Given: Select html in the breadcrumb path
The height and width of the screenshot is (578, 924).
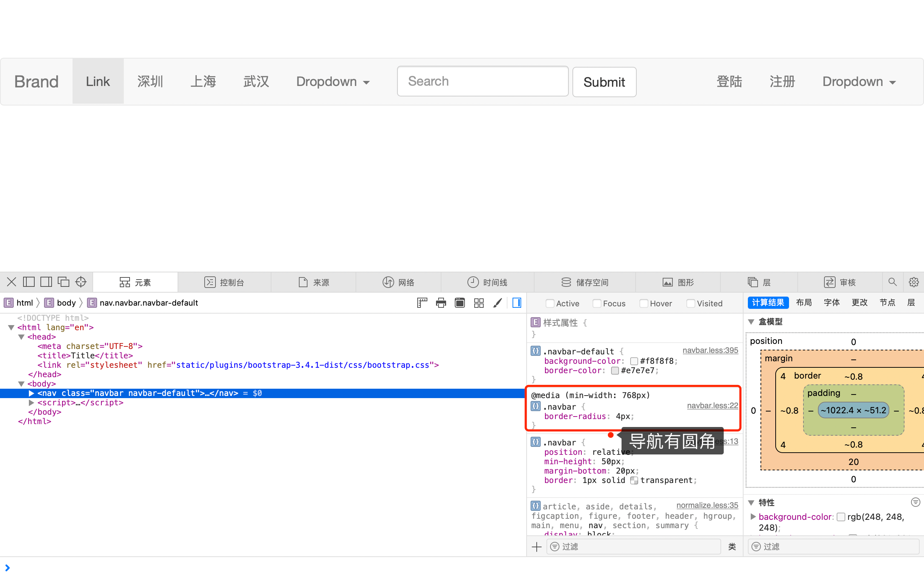Looking at the screenshot, I should point(18,303).
